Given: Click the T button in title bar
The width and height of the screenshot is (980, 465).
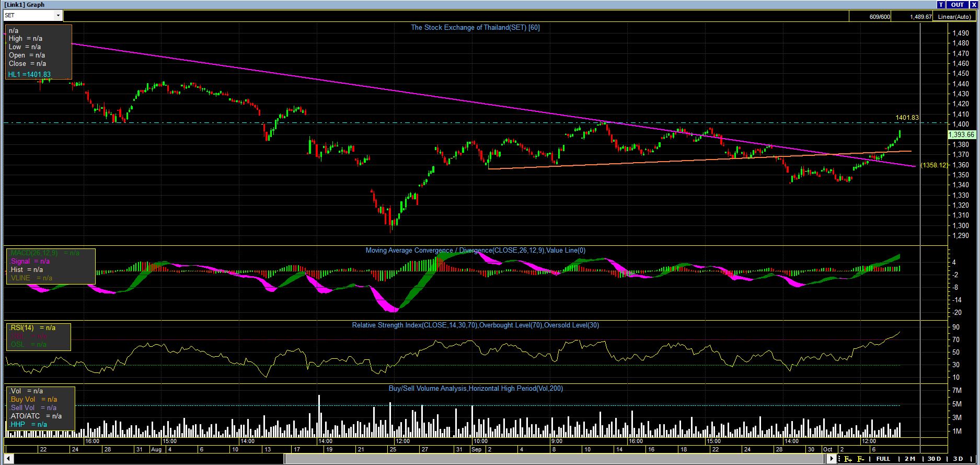Looking at the screenshot, I should (x=941, y=5).
